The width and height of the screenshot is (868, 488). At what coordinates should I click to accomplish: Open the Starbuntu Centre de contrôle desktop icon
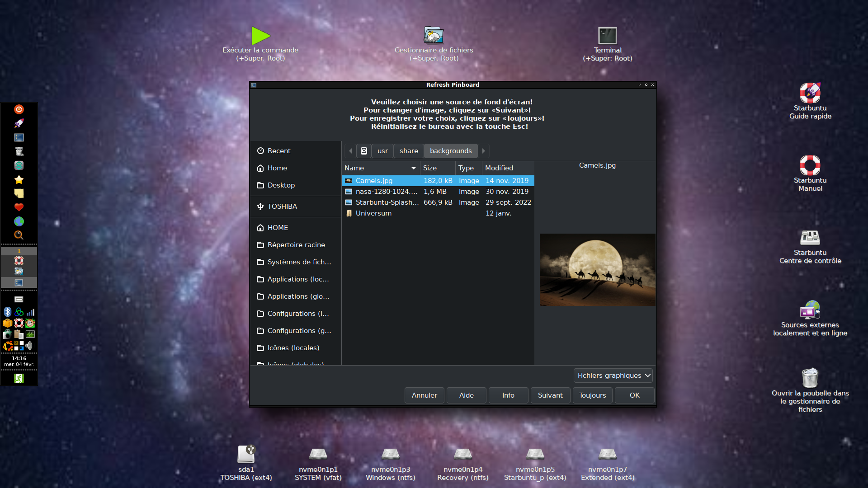pos(810,238)
